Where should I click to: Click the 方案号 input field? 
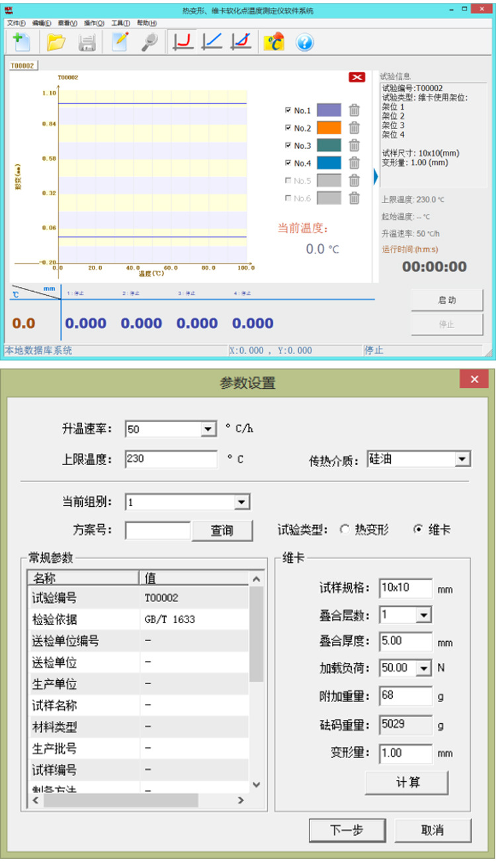tap(158, 531)
